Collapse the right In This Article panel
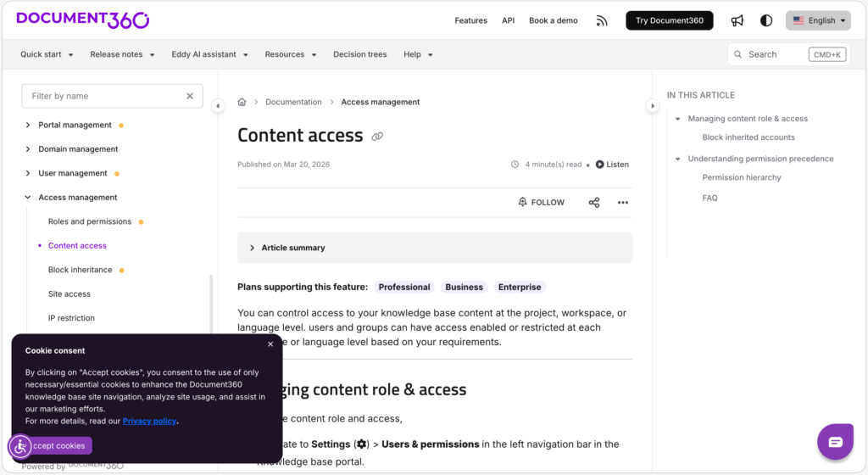The width and height of the screenshot is (868, 475). click(652, 106)
